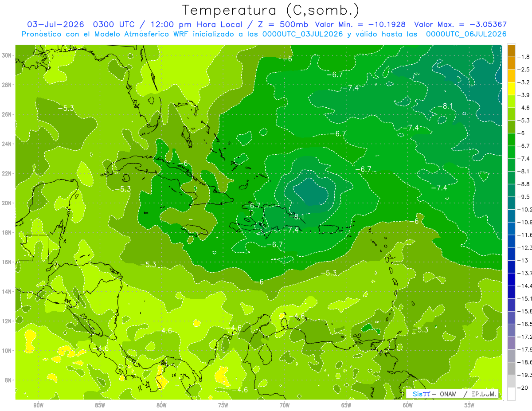Click the -8.8 color scale label
The height and width of the screenshot is (411, 532).
point(524,184)
